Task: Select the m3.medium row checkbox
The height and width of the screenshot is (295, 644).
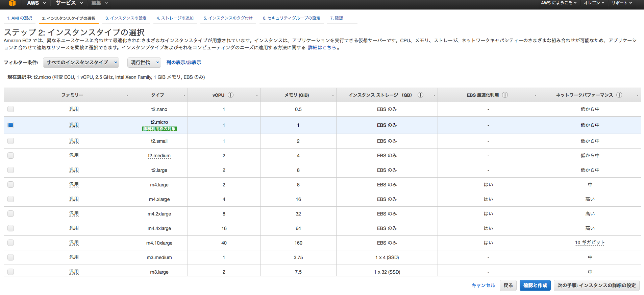Action: pos(11,257)
